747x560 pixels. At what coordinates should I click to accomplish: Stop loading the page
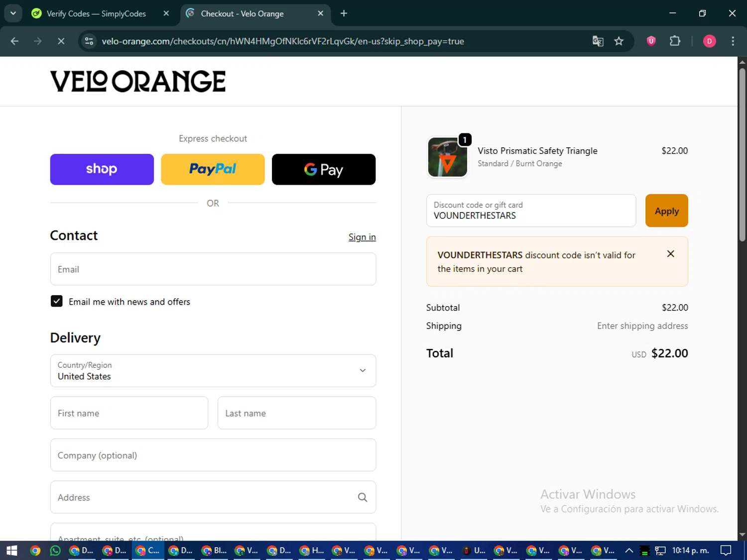pyautogui.click(x=61, y=41)
